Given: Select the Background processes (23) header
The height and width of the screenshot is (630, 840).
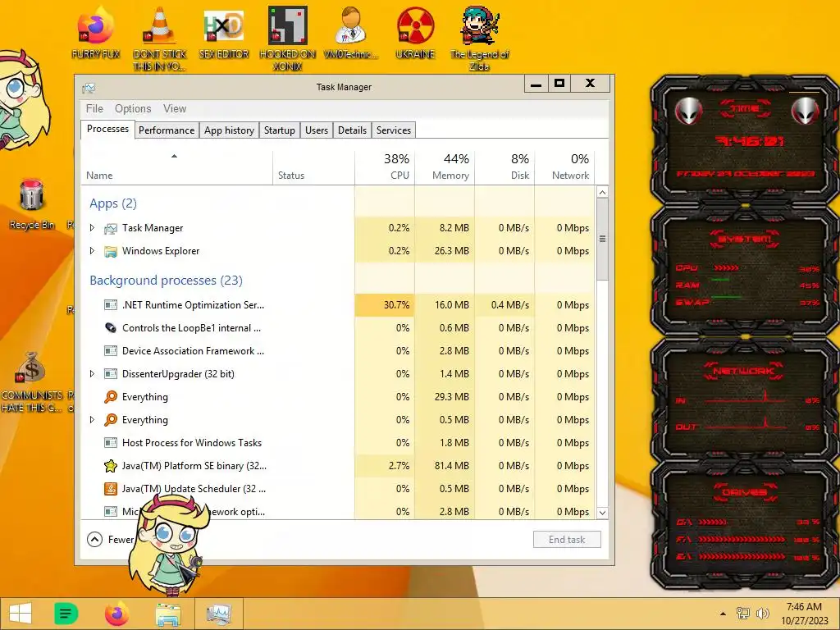Looking at the screenshot, I should coord(166,281).
